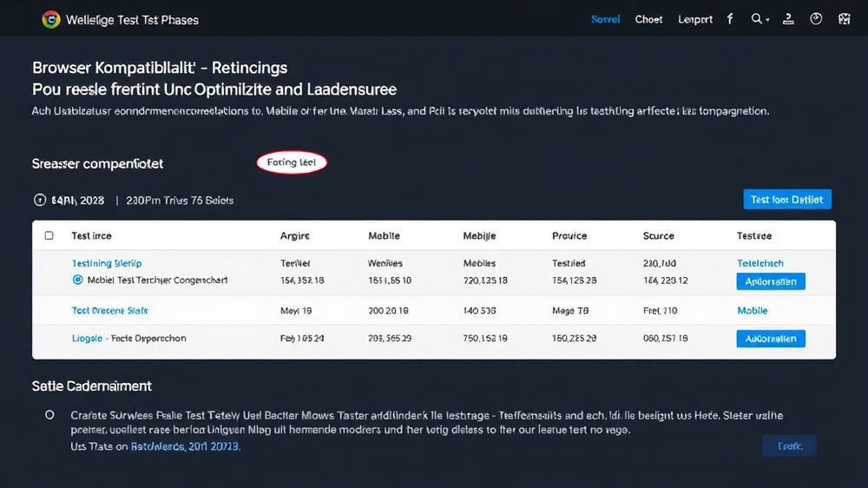868x488 pixels.
Task: Click the 'Source' column header
Action: pyautogui.click(x=658, y=235)
